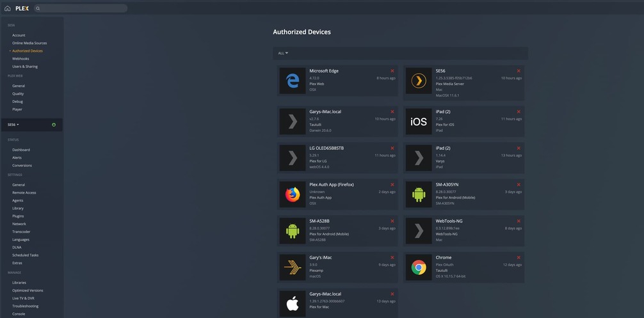Open Plugins settings
Screen dimensions: 644x318
[x=18, y=216]
